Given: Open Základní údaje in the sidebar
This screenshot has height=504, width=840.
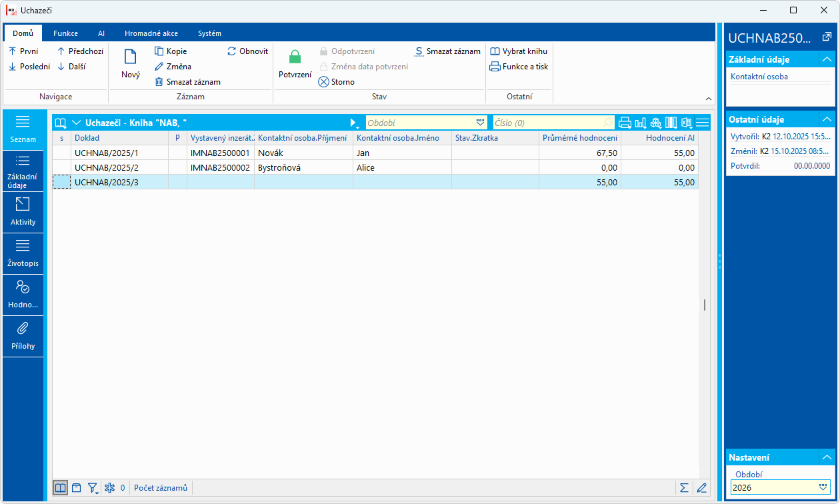Looking at the screenshot, I should point(23,171).
